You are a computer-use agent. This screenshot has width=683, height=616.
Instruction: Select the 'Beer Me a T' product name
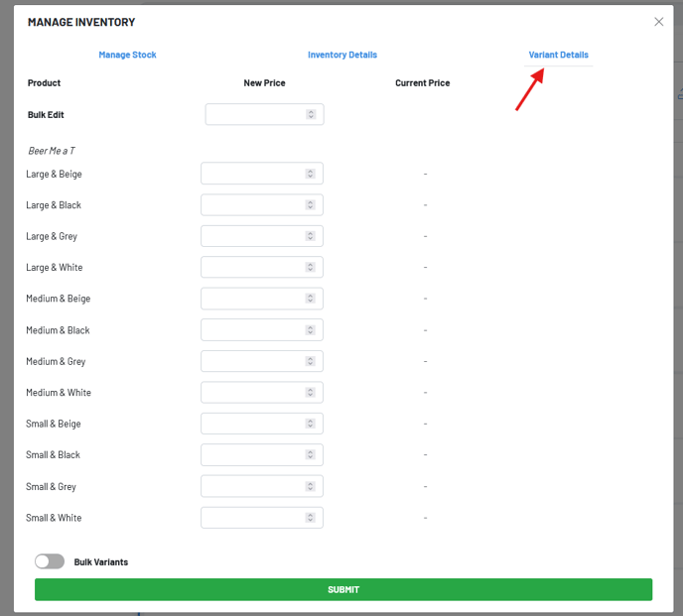click(52, 151)
